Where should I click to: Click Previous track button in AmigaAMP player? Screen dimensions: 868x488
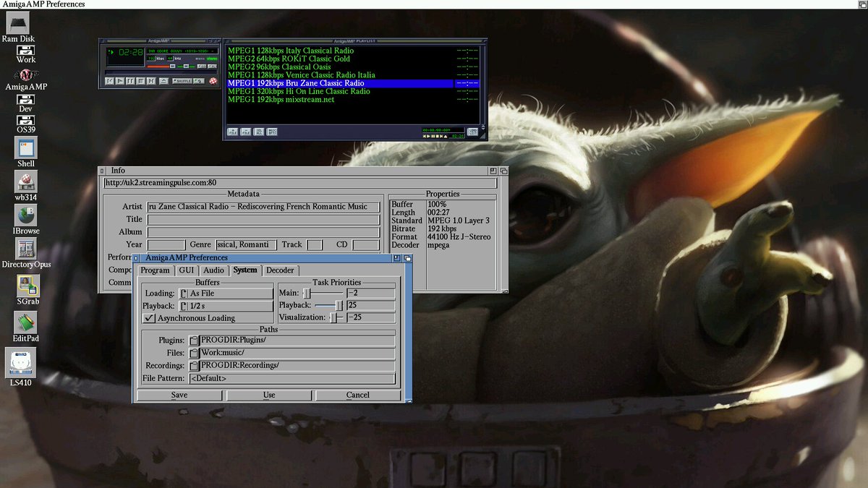[x=109, y=81]
